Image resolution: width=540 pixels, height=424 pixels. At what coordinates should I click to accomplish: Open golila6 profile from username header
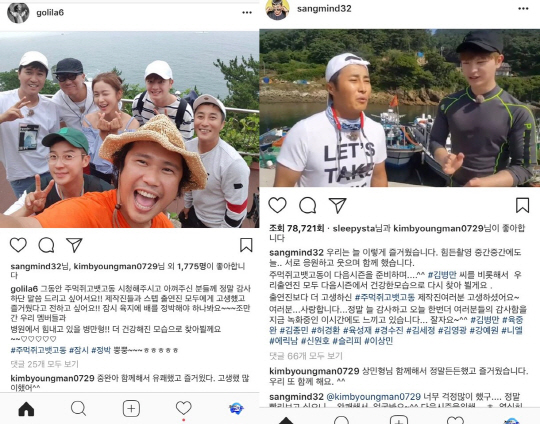tap(50, 12)
